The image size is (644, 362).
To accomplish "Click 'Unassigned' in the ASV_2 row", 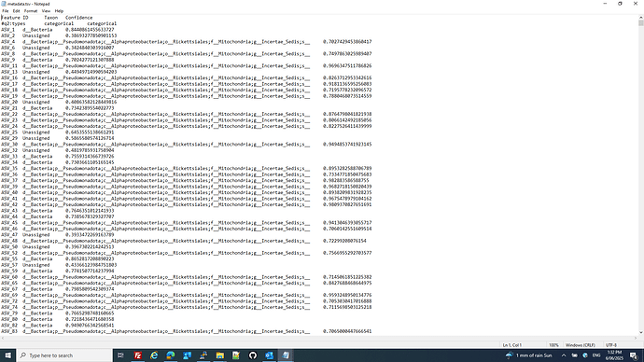I will 35,35.
